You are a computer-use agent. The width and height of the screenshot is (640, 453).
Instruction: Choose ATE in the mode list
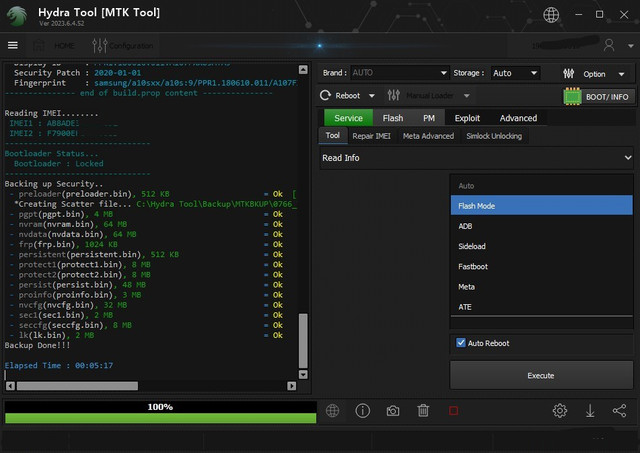[x=541, y=307]
